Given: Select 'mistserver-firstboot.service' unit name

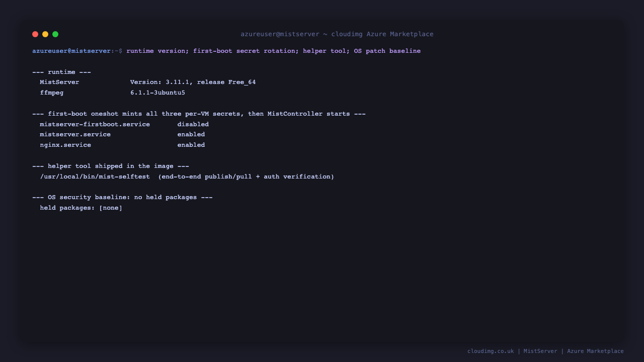Looking at the screenshot, I should pos(95,124).
